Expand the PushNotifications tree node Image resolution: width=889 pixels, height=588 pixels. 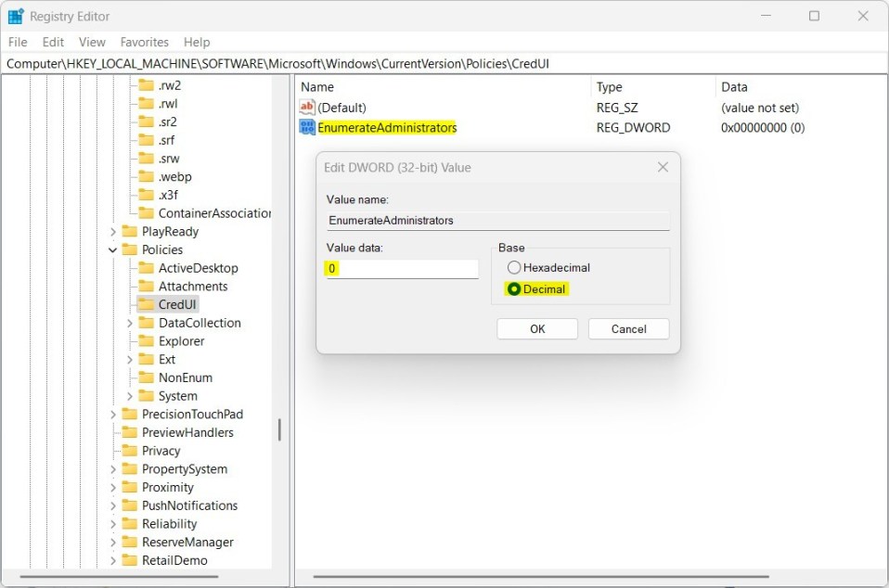pos(113,505)
